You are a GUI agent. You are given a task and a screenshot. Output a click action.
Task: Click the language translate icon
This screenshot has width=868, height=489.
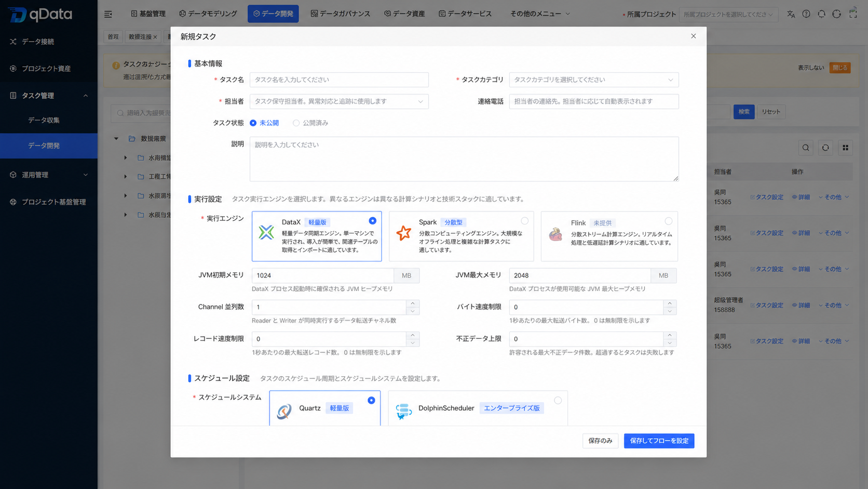[x=791, y=14]
